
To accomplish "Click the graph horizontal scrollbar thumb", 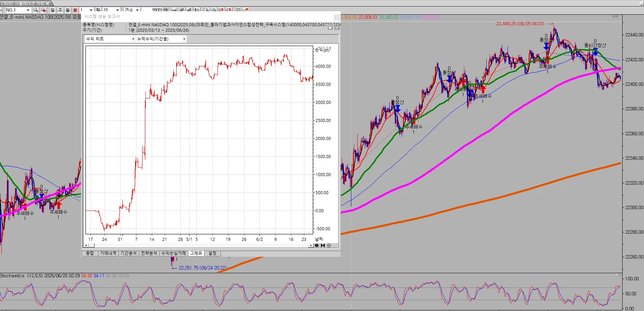I will click(91, 245).
